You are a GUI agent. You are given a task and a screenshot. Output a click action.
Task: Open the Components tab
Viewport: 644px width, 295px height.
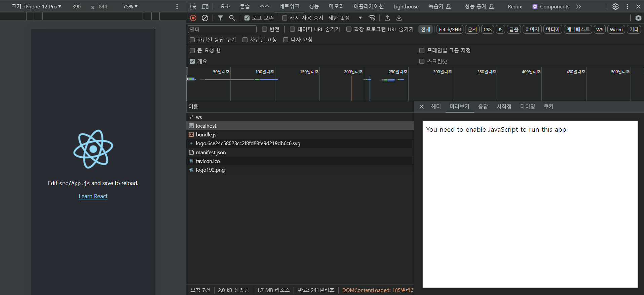(x=551, y=6)
